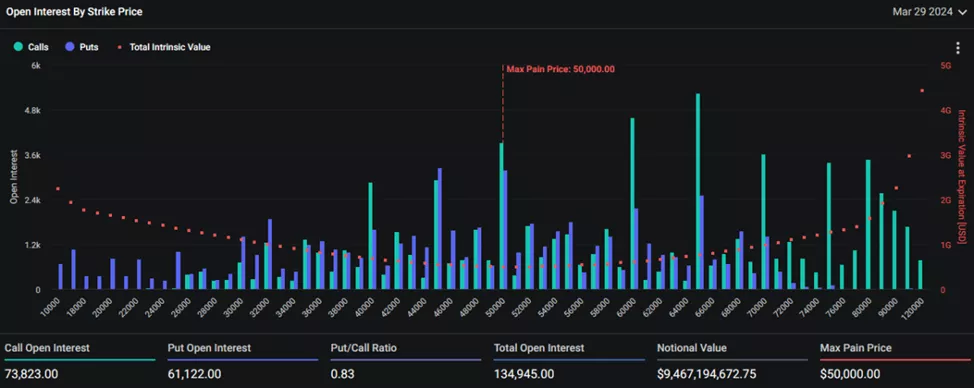Click the green Calls legend circle
974x388 pixels.
click(18, 47)
